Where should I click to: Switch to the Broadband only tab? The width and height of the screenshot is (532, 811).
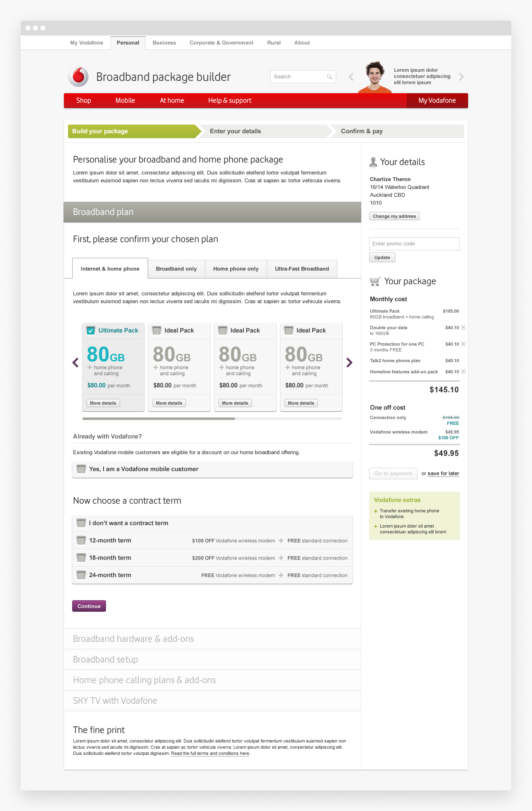(176, 269)
